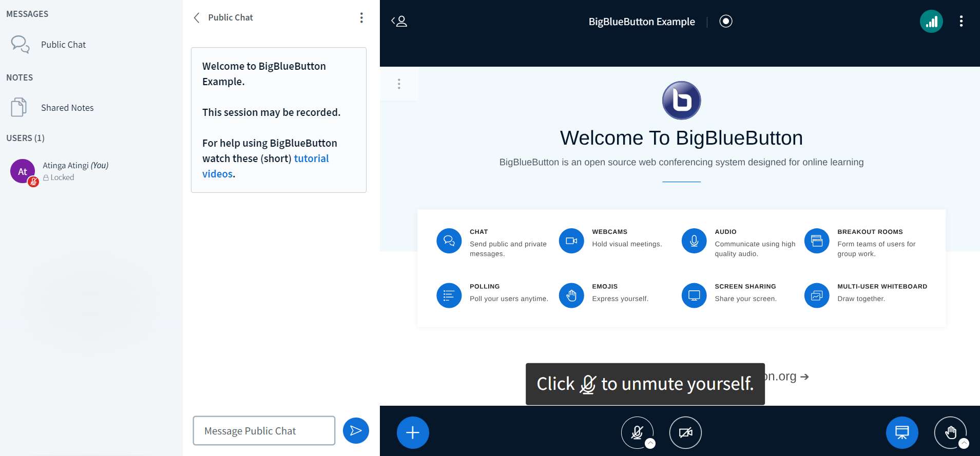Screen dimensions: 980x456
Task: Follow the tutorial videos link
Action: [x=265, y=166]
